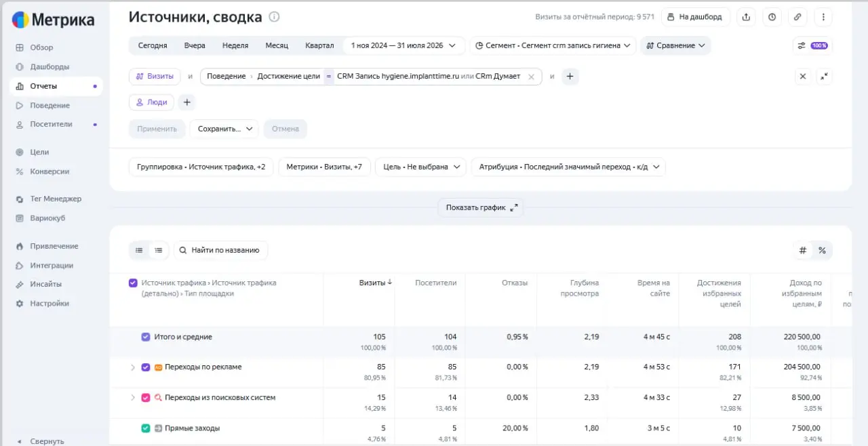The width and height of the screenshot is (868, 446).
Task: Click the На дашборд button
Action: pyautogui.click(x=696, y=17)
